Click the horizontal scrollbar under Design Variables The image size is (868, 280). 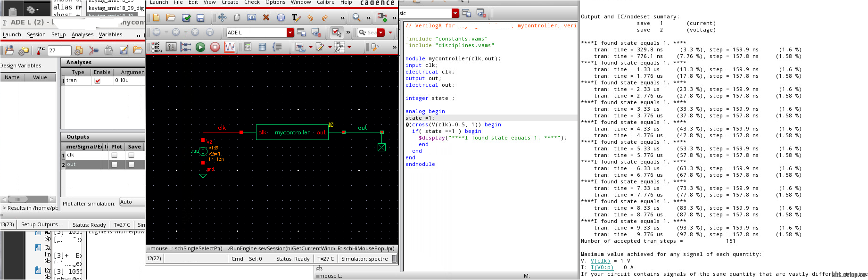coord(28,199)
